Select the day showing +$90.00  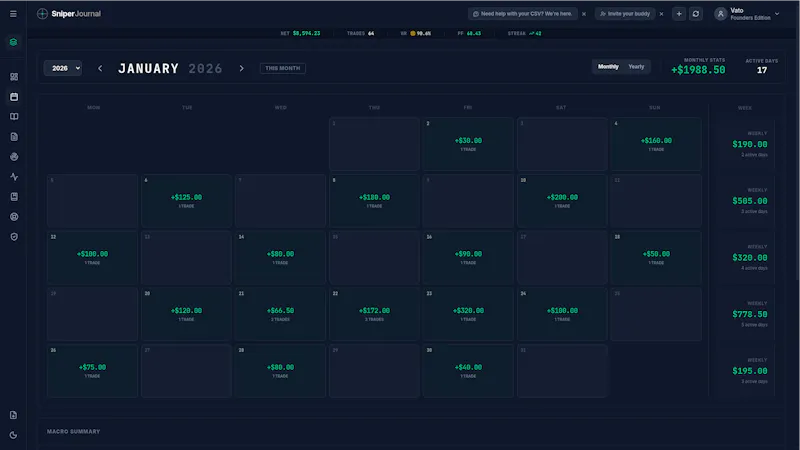point(468,257)
